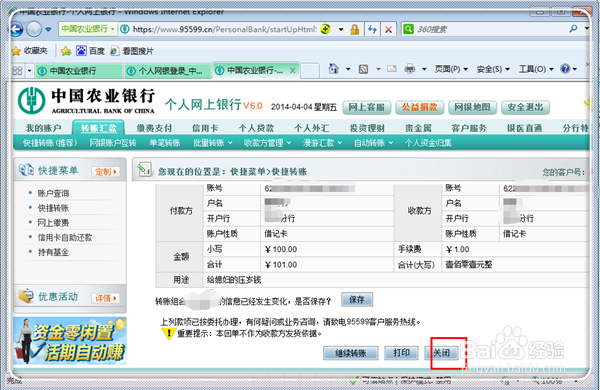This screenshot has height=390, width=600.
Task: Click the 继续转账 button
Action: [351, 353]
